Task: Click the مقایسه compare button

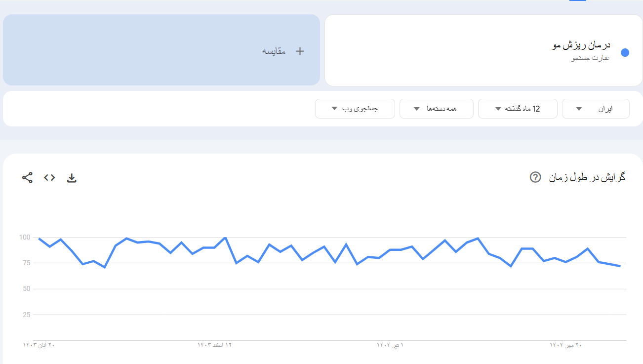Action: 274,51
